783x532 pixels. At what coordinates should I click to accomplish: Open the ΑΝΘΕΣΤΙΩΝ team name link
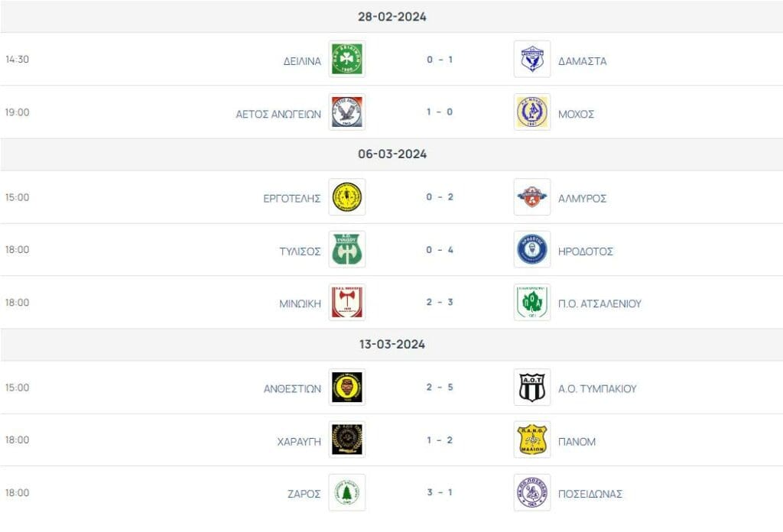[292, 389]
